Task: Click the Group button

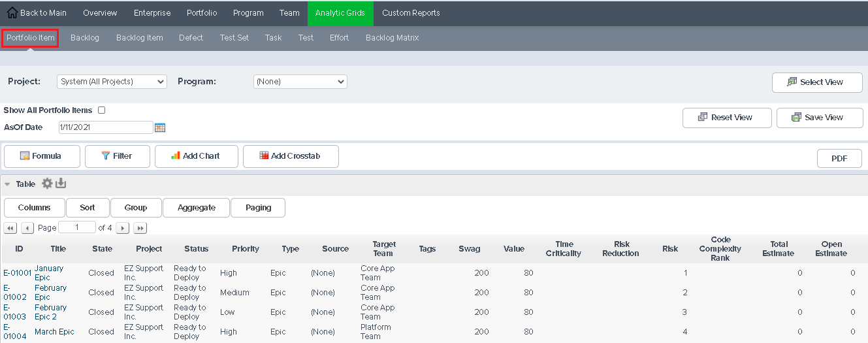Action: [x=136, y=208]
